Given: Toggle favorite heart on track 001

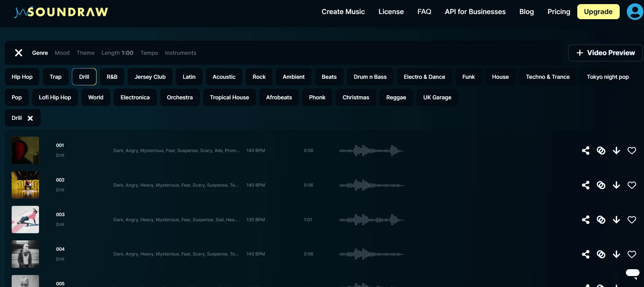Looking at the screenshot, I should tap(632, 151).
